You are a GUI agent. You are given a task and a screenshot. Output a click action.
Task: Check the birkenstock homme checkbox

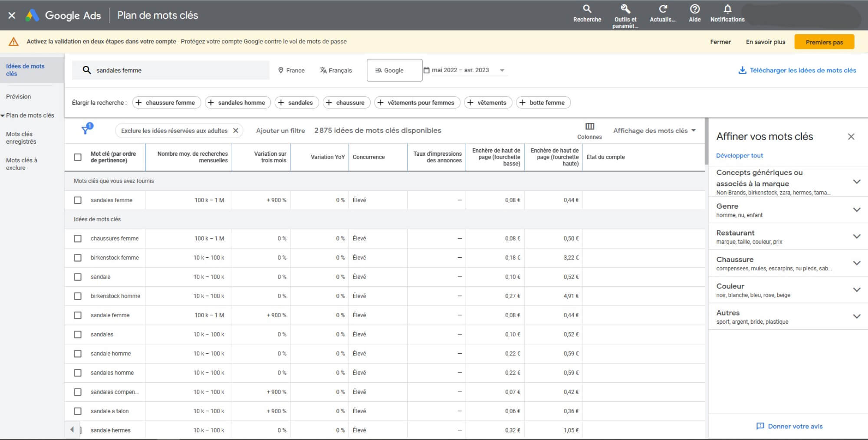pos(78,296)
